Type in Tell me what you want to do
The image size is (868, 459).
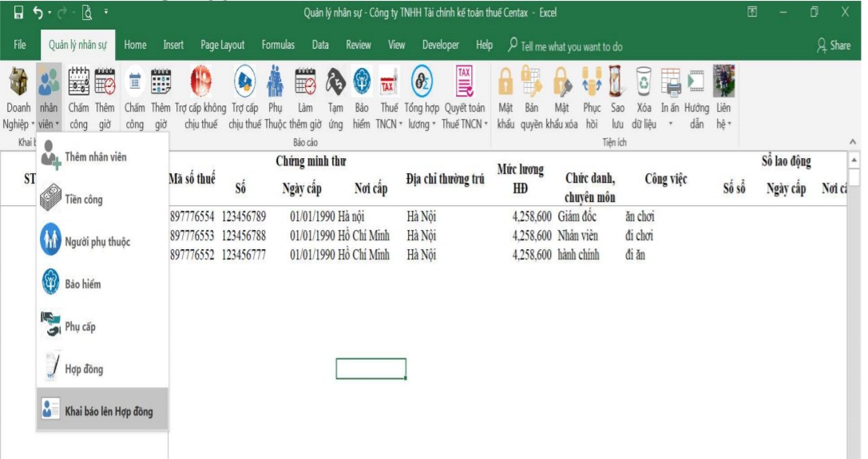click(571, 46)
